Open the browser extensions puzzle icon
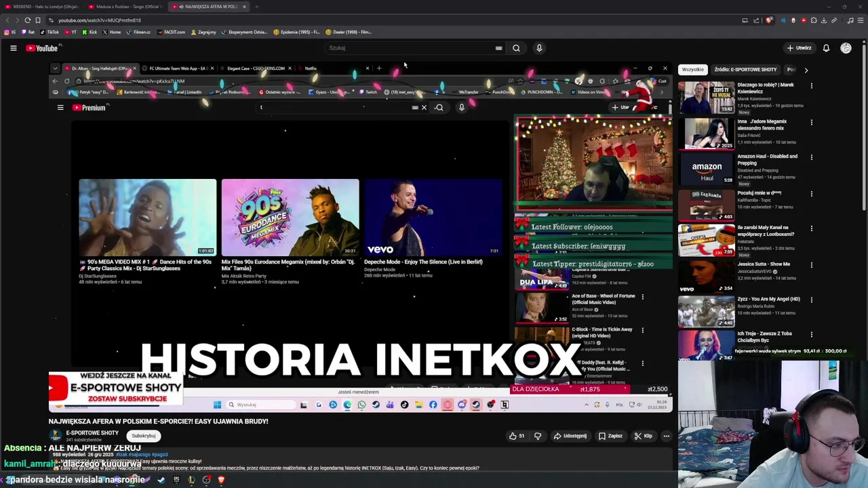This screenshot has width=868, height=488. [x=814, y=20]
